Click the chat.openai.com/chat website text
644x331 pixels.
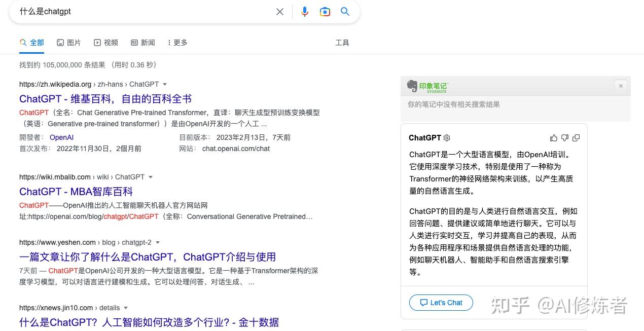(236, 149)
